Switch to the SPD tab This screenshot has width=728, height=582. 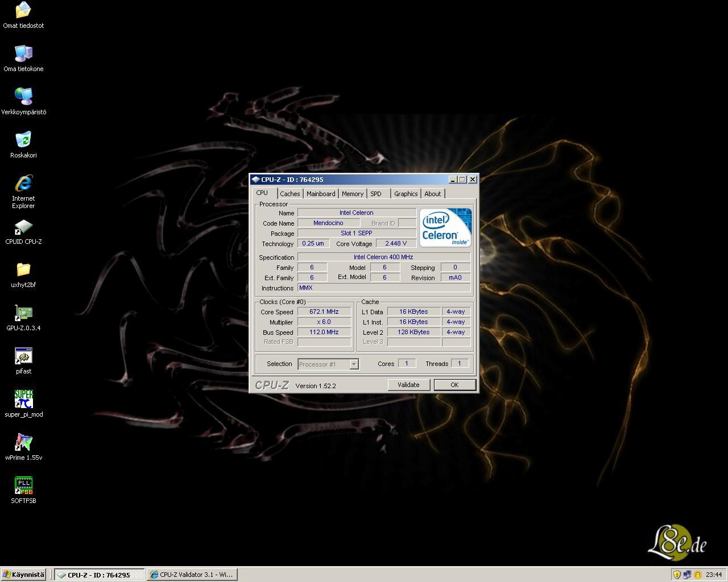[376, 194]
